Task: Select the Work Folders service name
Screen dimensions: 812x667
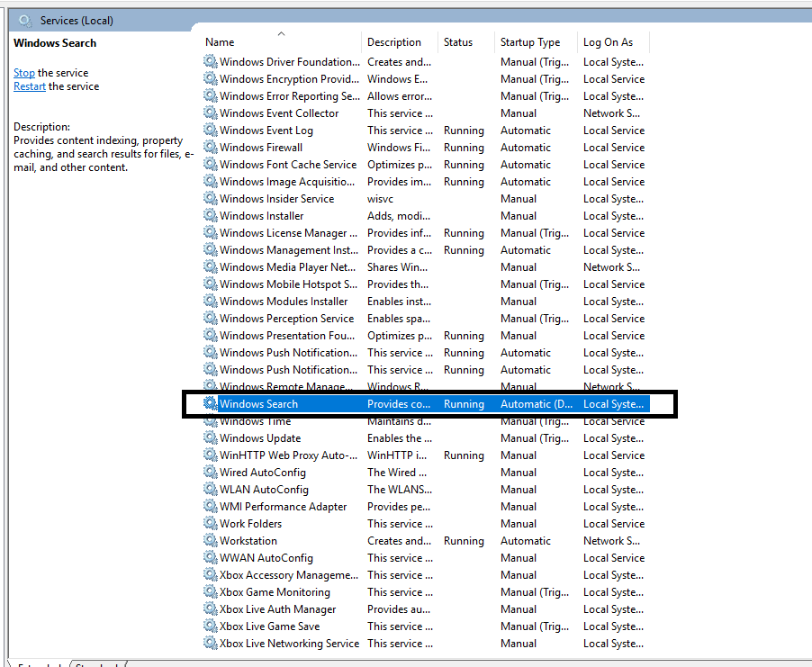Action: [x=250, y=524]
